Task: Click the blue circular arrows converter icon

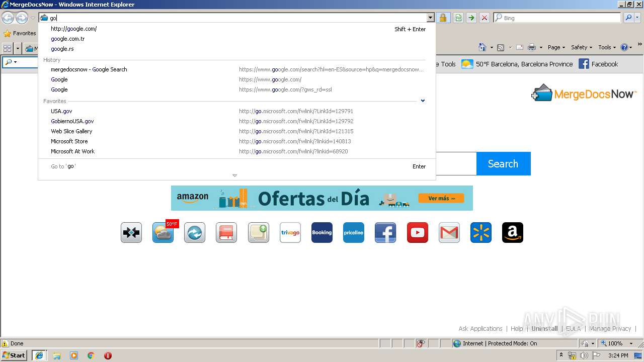Action: click(195, 233)
